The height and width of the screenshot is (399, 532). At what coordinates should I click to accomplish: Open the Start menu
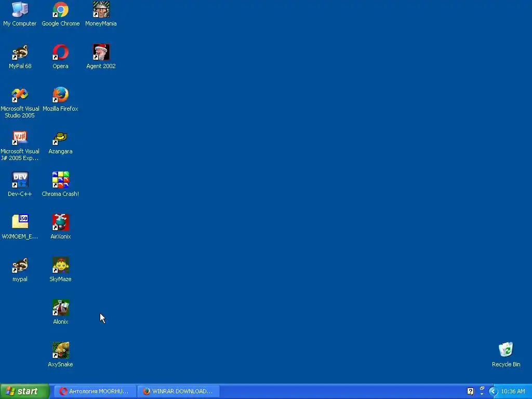click(x=25, y=391)
